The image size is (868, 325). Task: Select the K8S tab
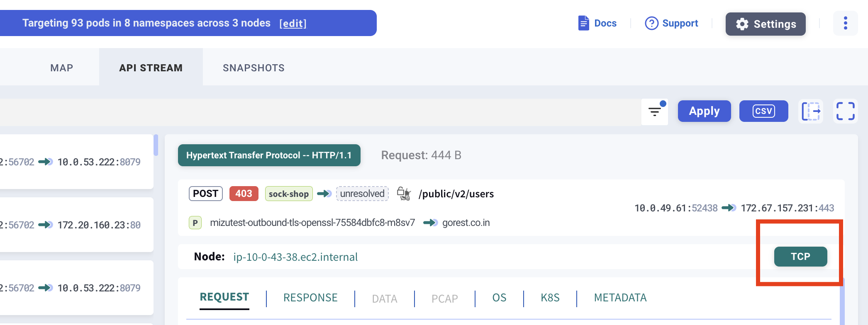[550, 298]
